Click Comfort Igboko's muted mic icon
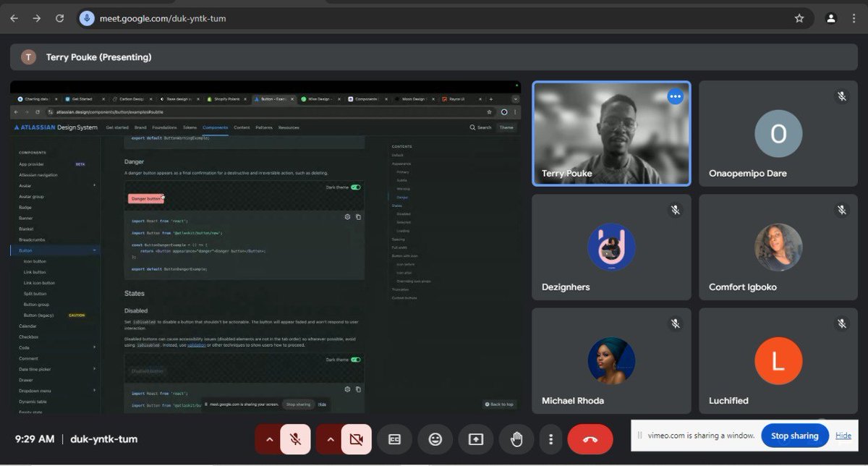This screenshot has width=868, height=466. (842, 210)
